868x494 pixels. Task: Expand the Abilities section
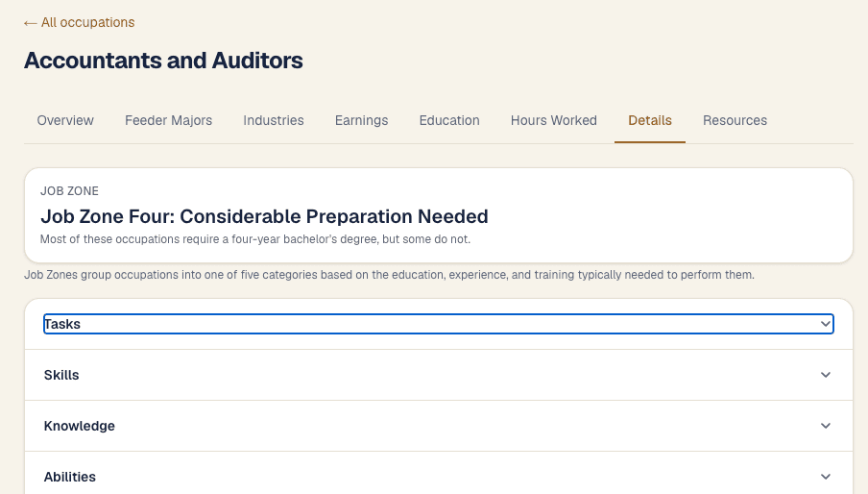(439, 477)
